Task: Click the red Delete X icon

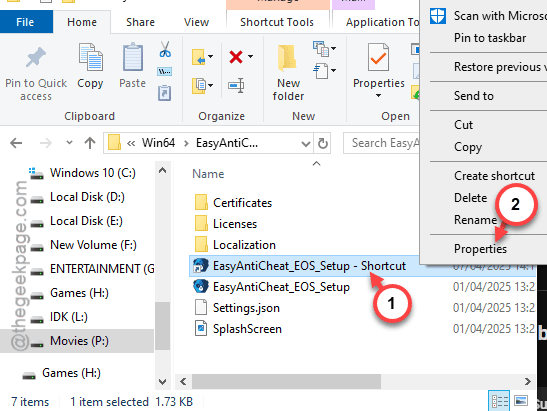Action: pos(236,57)
